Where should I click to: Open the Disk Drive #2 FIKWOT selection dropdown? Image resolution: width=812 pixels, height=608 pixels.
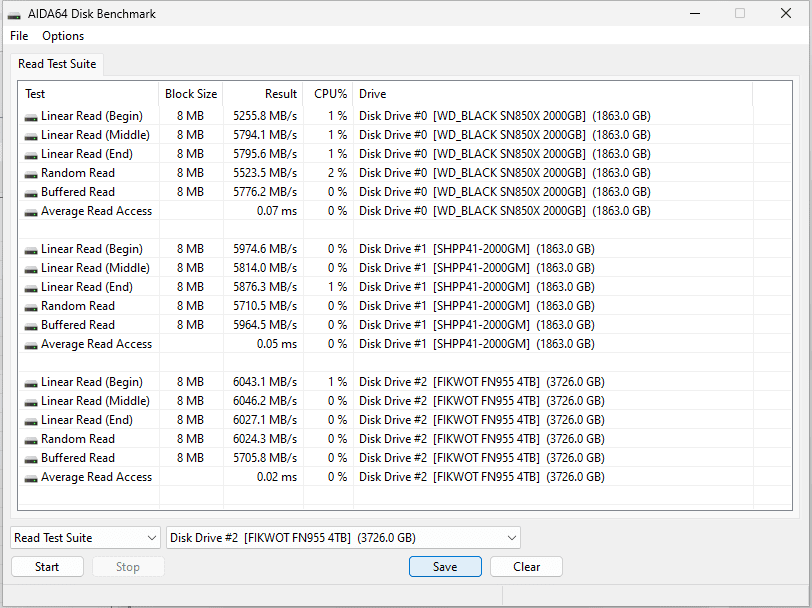[343, 538]
